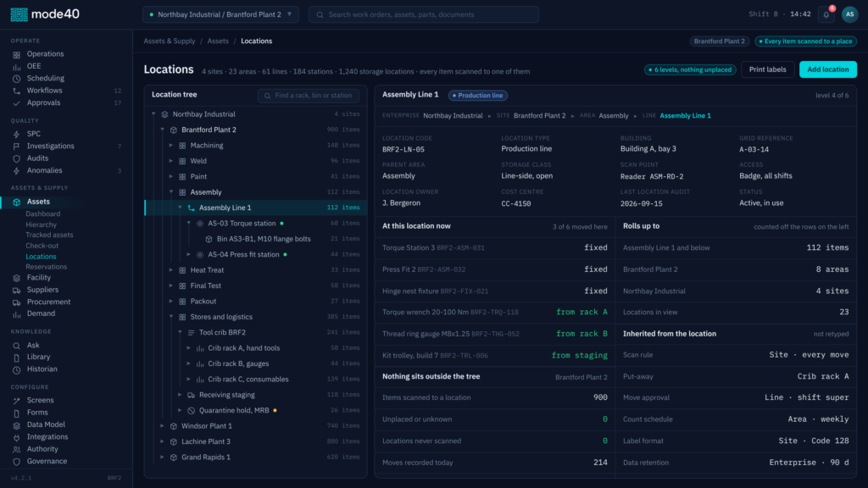Viewport: 868px width, 488px height.
Task: Click the Authority people icon
Action: [x=17, y=449]
